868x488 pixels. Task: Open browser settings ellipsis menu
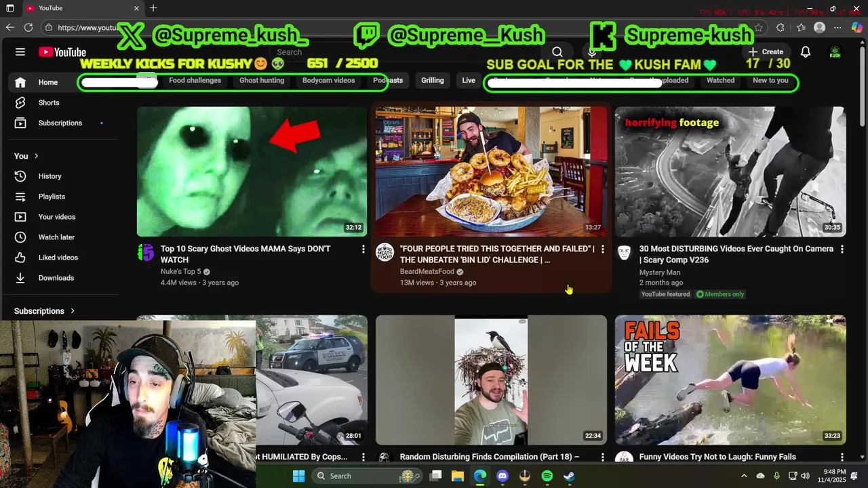click(x=837, y=28)
